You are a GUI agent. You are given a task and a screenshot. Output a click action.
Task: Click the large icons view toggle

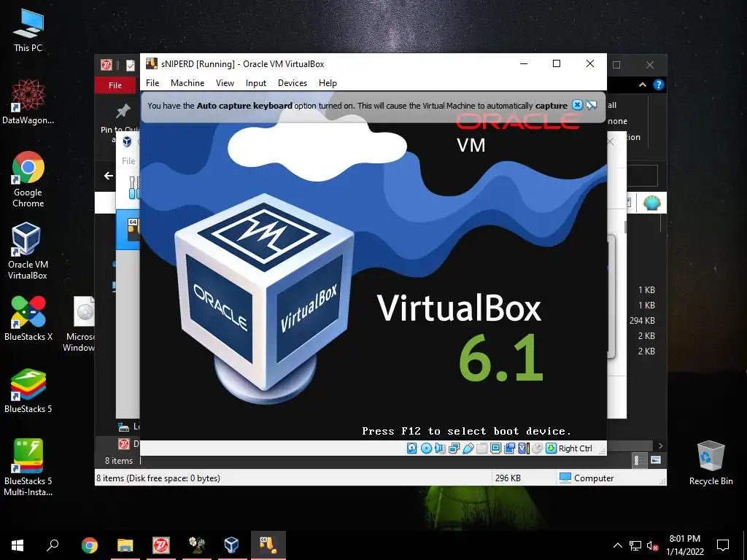click(x=656, y=460)
